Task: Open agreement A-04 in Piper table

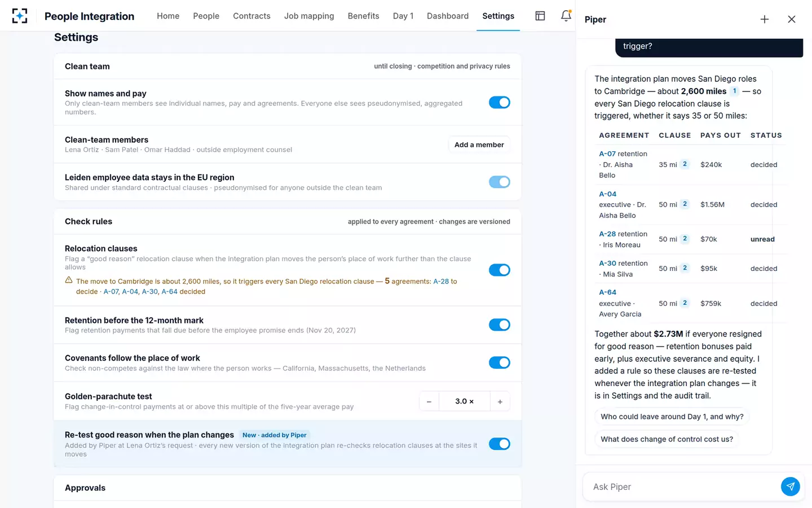Action: (x=607, y=194)
